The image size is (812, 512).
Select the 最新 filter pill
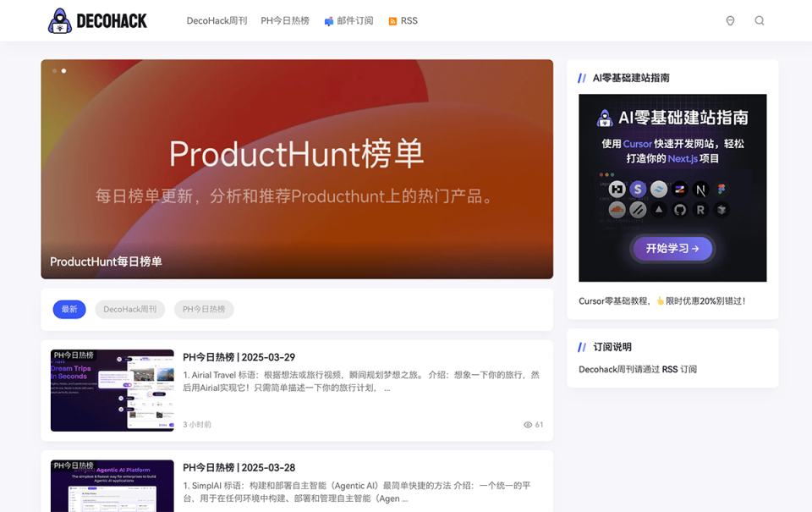point(69,309)
